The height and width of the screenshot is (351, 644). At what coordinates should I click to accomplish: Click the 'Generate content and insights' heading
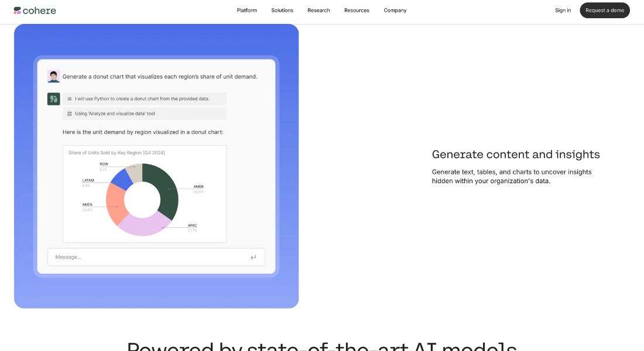click(515, 154)
